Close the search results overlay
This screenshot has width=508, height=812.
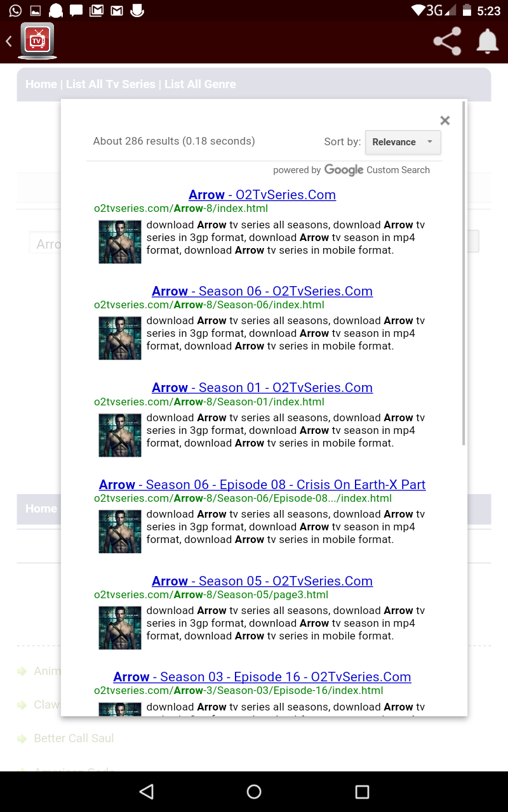(445, 121)
